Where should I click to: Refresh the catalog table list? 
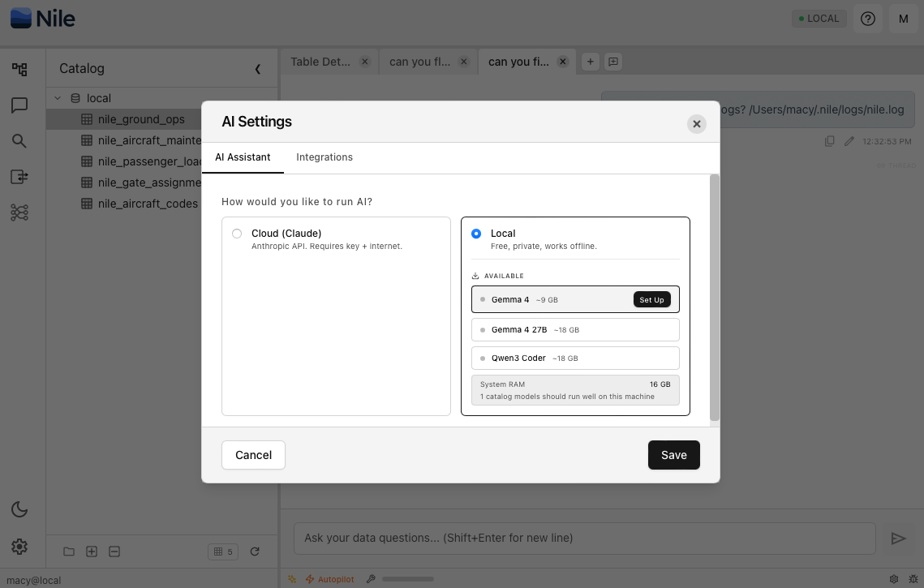click(x=254, y=552)
